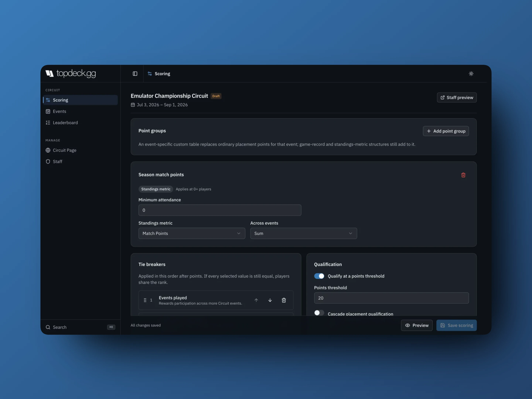
Task: Click the ⌘K shortcut badge
Action: pyautogui.click(x=111, y=327)
